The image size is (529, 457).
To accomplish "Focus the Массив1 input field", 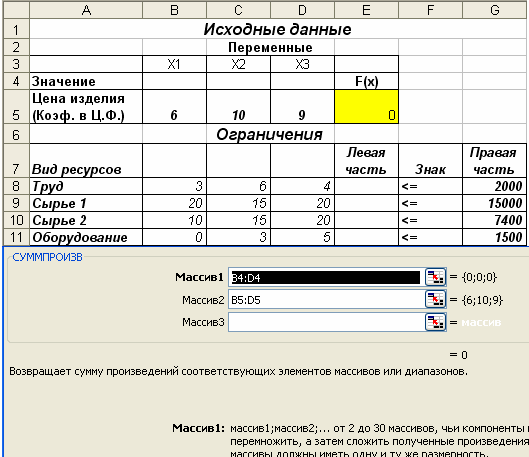I will [x=327, y=278].
